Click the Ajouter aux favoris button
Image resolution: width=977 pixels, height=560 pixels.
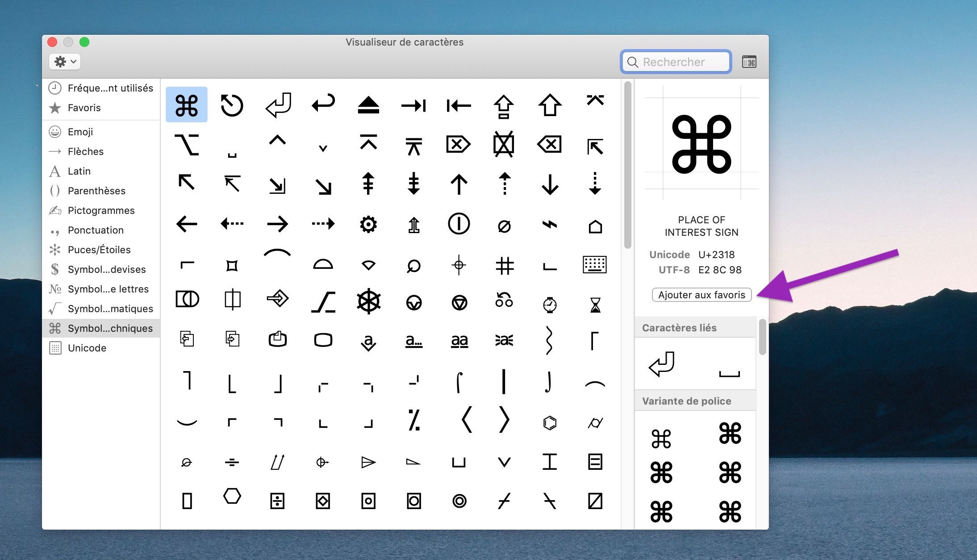[x=701, y=294]
